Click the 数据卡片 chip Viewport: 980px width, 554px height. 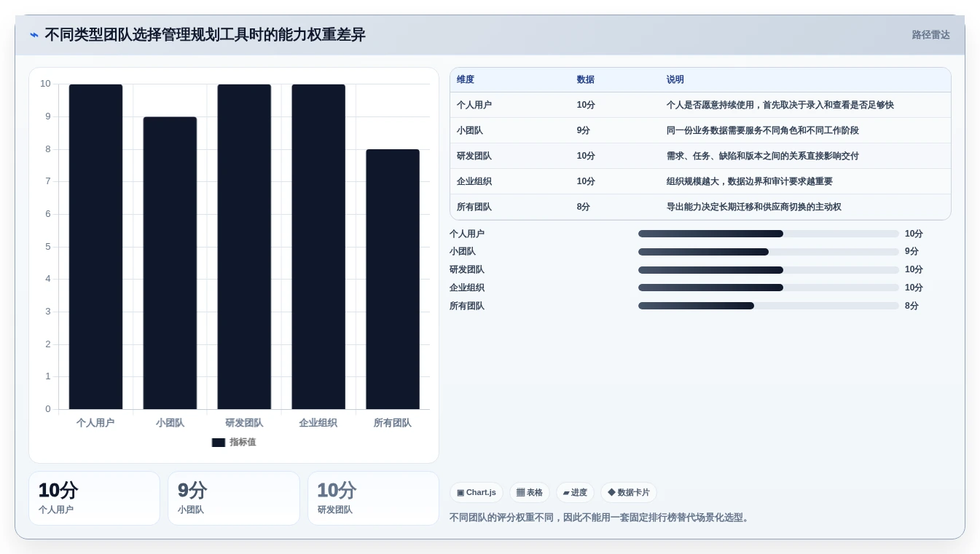pos(629,493)
